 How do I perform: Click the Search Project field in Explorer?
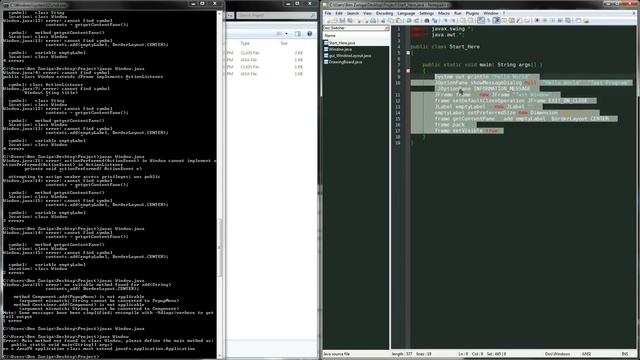click(276, 15)
